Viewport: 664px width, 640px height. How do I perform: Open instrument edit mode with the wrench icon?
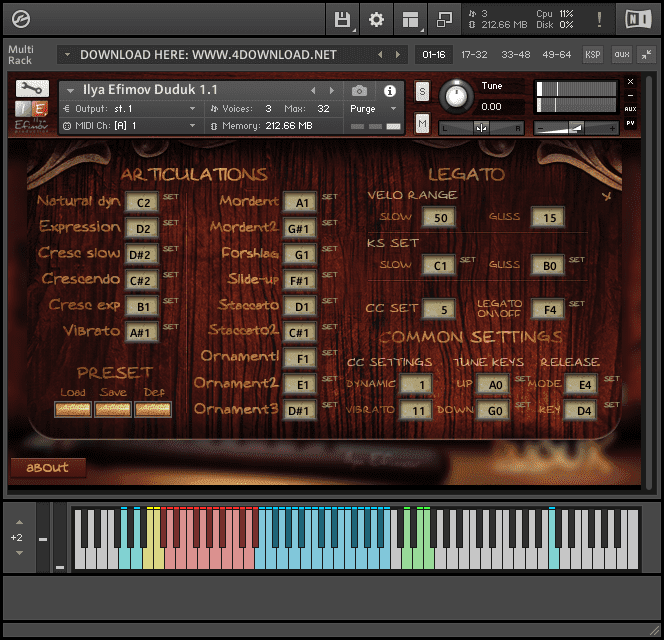(32, 89)
